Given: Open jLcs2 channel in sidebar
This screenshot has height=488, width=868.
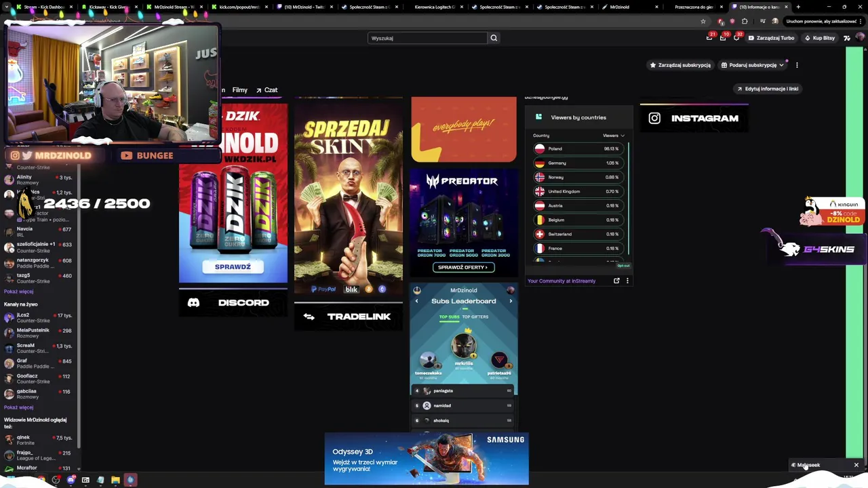Looking at the screenshot, I should click(x=39, y=317).
